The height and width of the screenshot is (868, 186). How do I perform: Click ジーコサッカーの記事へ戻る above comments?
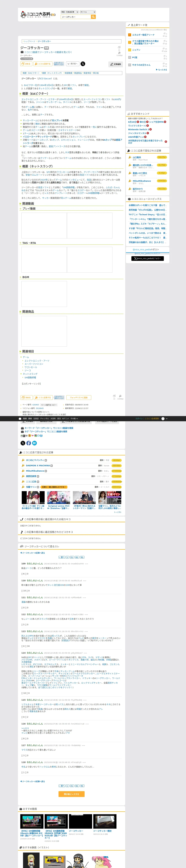[33, 553]
